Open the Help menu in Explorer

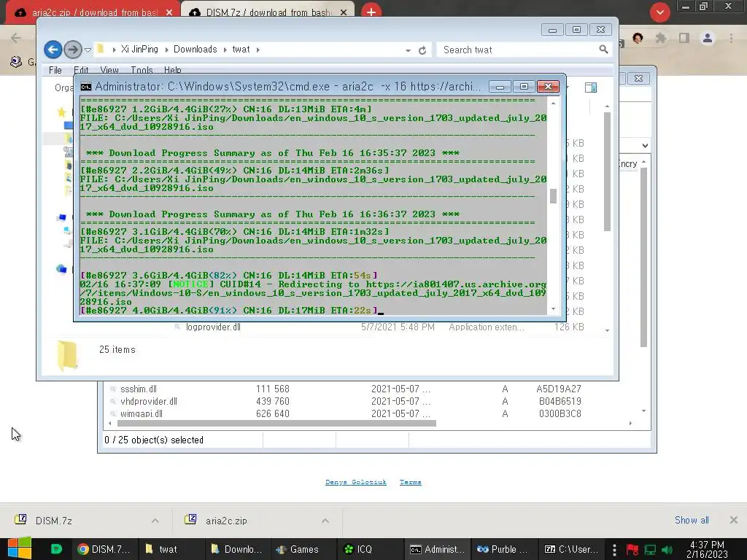(x=172, y=70)
